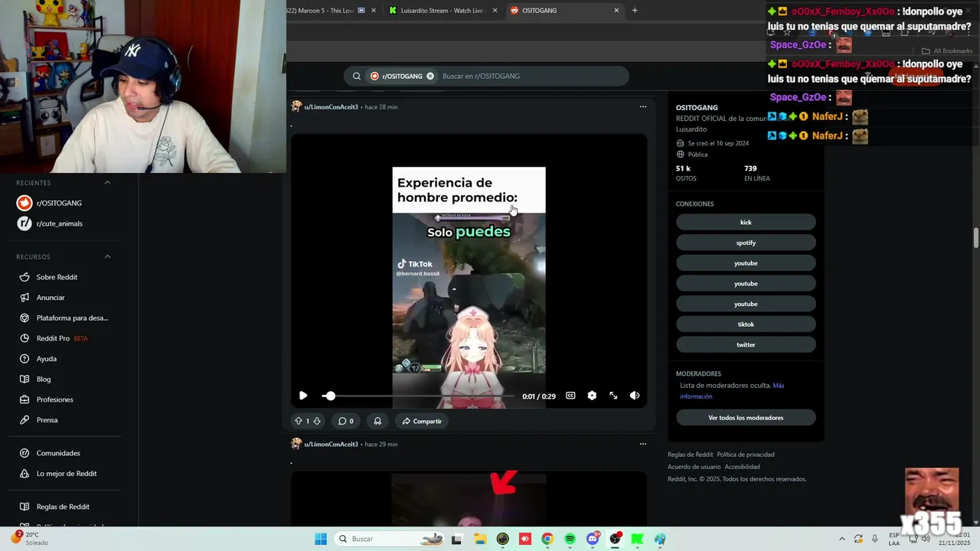Open All Bookmarks folder
Viewport: 980px width, 551px height.
[x=947, y=51]
